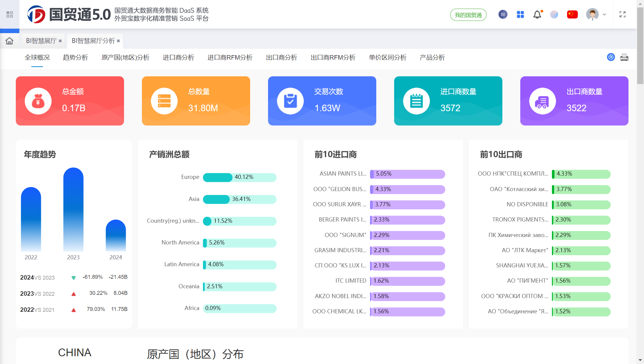Click the 2023 bar in 年度趋势 chart
Image resolution: width=644 pixels, height=364 pixels.
click(x=73, y=209)
